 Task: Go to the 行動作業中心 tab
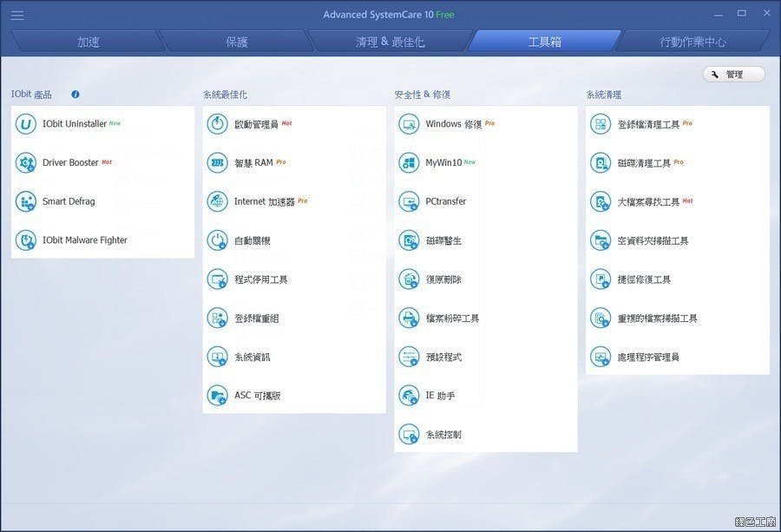(692, 42)
